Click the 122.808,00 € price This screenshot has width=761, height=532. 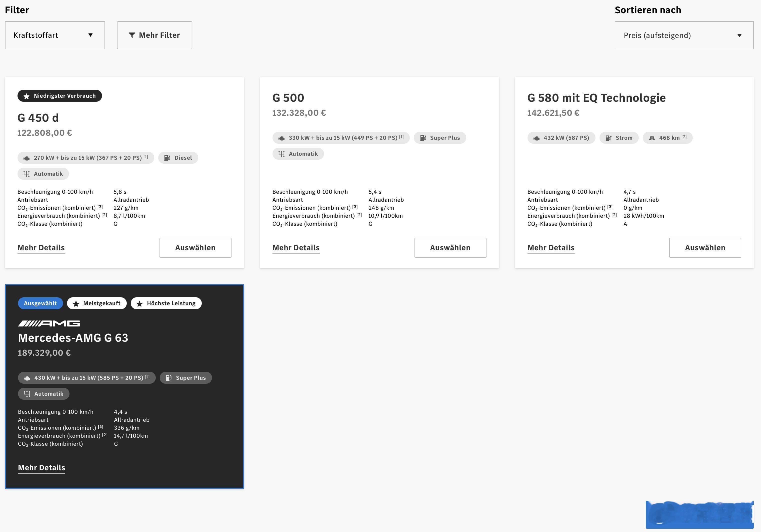[45, 133]
